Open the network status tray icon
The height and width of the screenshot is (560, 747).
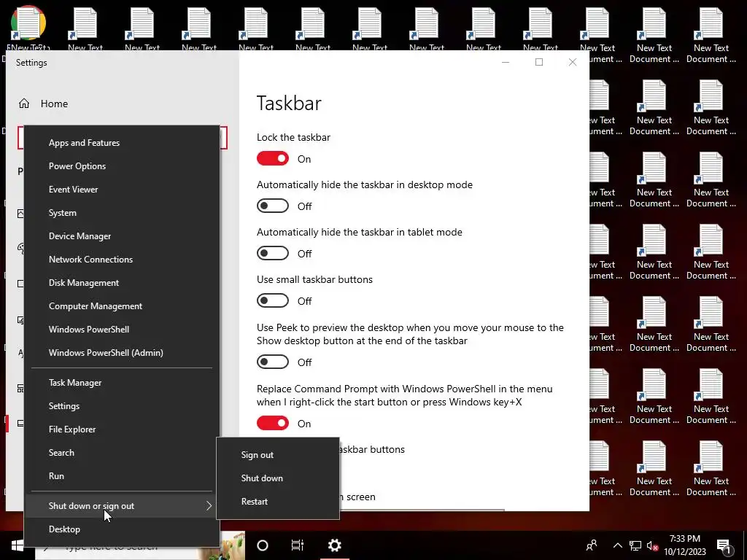(635, 545)
